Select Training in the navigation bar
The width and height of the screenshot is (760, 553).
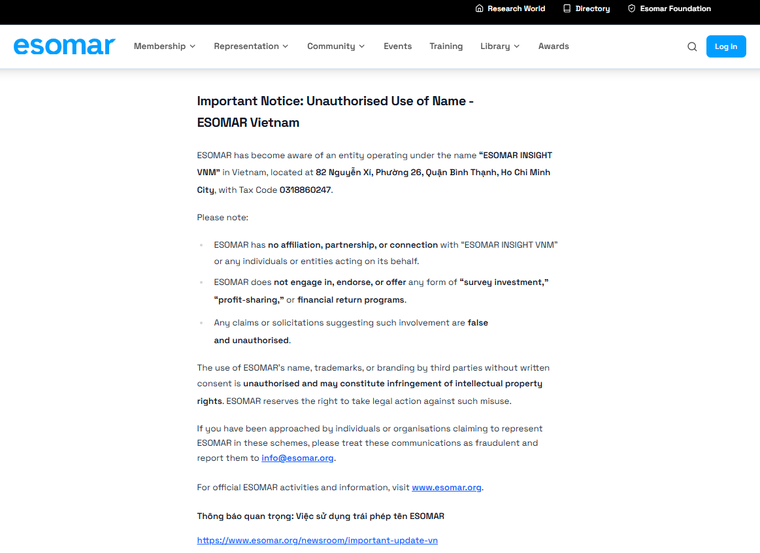pyautogui.click(x=446, y=46)
